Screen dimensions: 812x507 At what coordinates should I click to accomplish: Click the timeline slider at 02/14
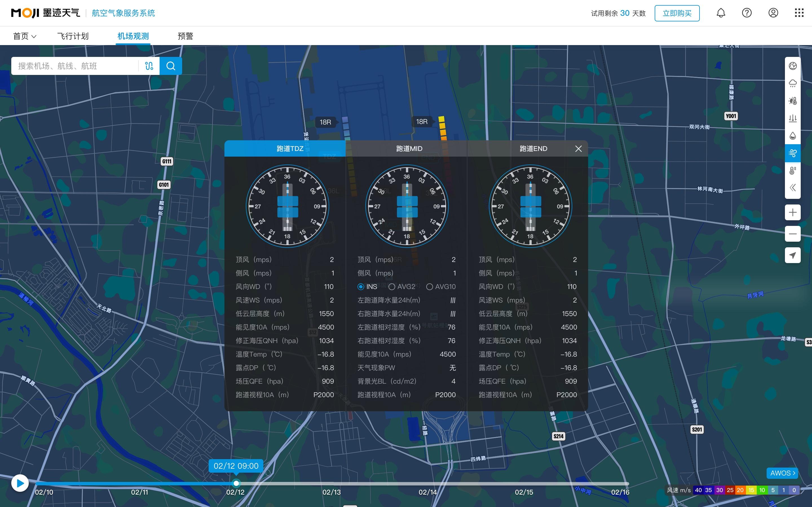point(428,484)
